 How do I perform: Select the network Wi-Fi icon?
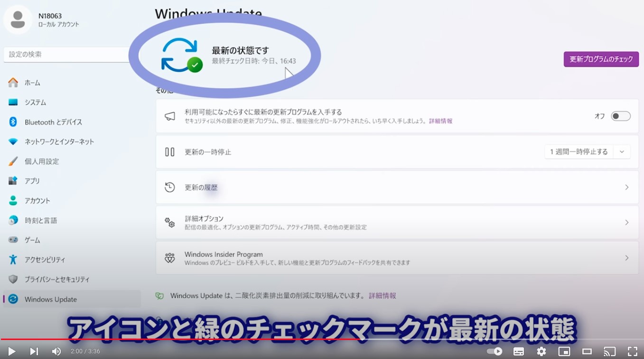tap(13, 142)
